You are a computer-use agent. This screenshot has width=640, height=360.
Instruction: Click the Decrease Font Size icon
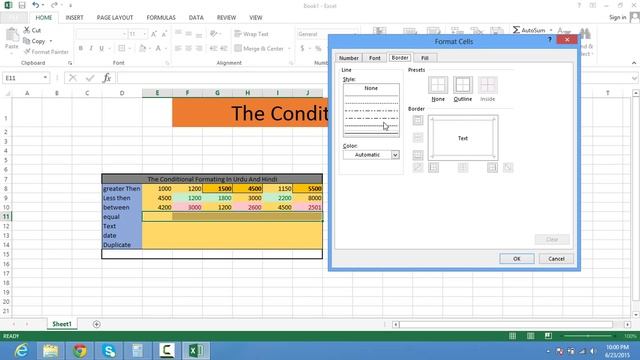(x=164, y=34)
